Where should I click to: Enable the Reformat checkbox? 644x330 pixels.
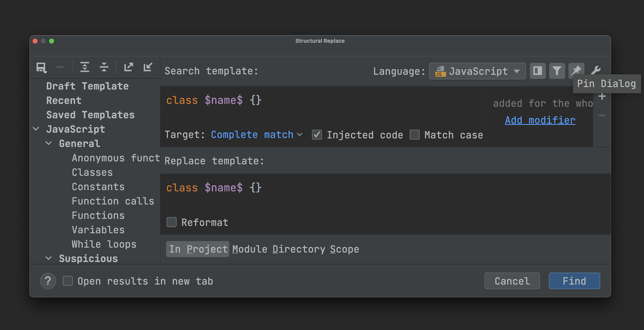[172, 222]
